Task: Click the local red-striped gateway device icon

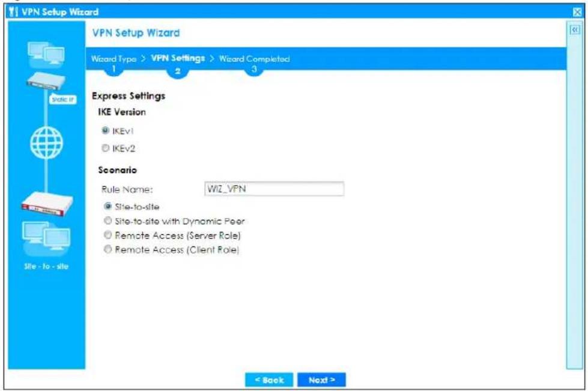Action: tap(47, 203)
